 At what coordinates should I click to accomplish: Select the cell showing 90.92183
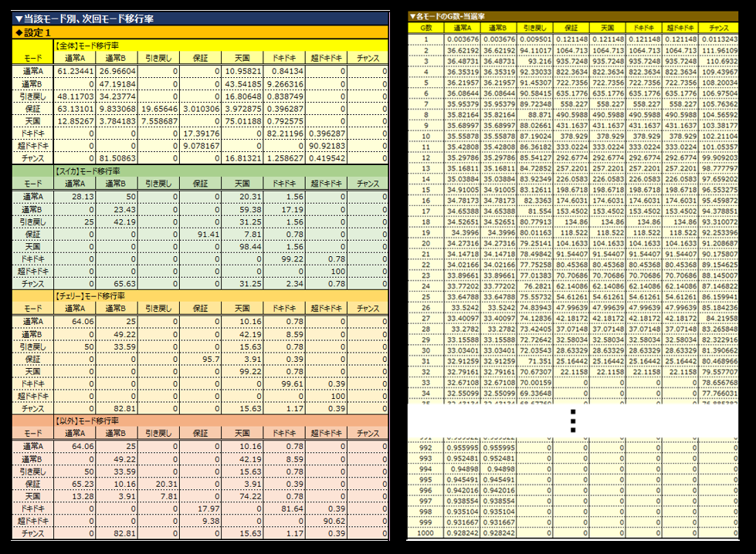pos(327,146)
